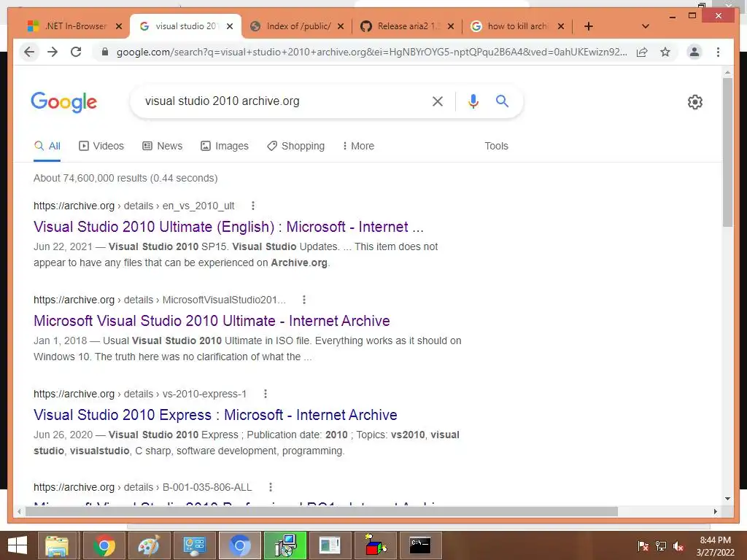The height and width of the screenshot is (560, 747).
Task: Submit search with magnifier icon
Action: click(502, 101)
